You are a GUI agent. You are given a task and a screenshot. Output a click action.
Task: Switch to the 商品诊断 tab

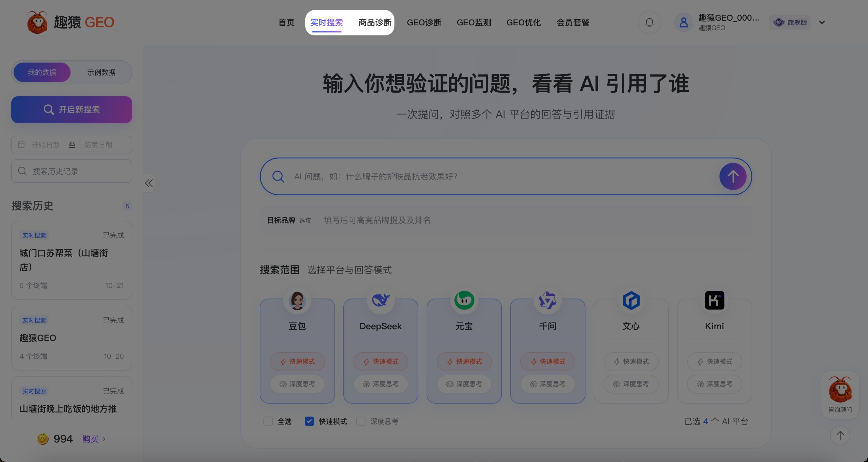point(375,22)
